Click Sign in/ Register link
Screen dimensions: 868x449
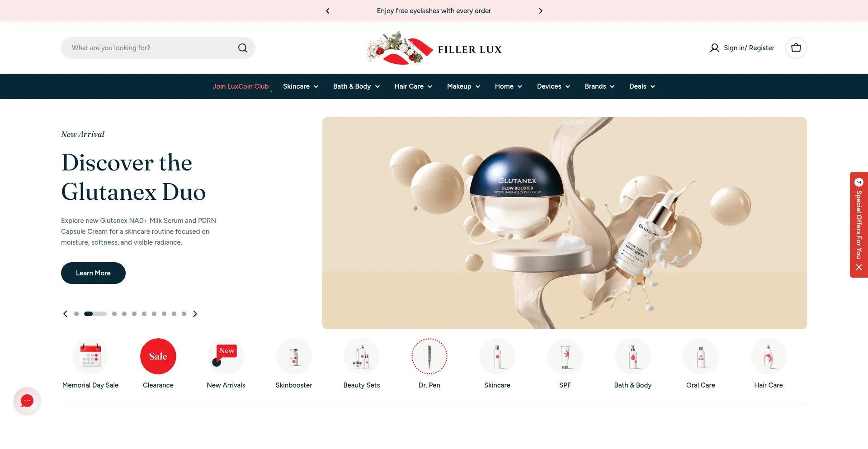pyautogui.click(x=749, y=48)
